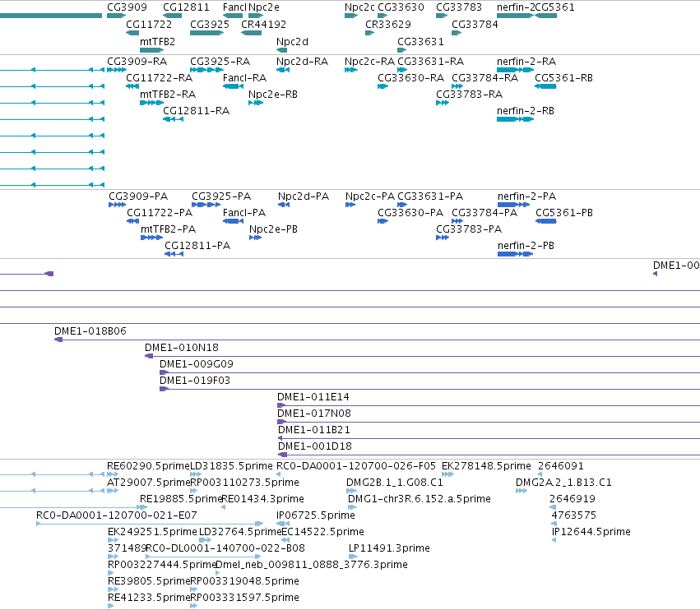Image resolution: width=700 pixels, height=610 pixels.
Task: Open the CG11722 gene feature label
Action: click(x=149, y=24)
